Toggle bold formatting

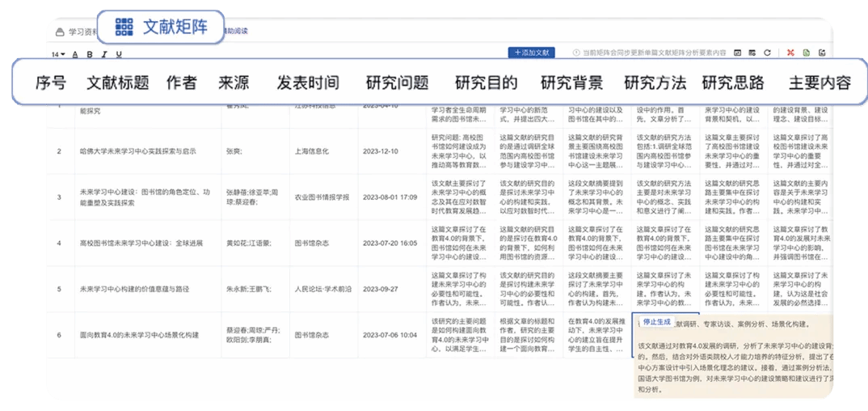pyautogui.click(x=90, y=55)
